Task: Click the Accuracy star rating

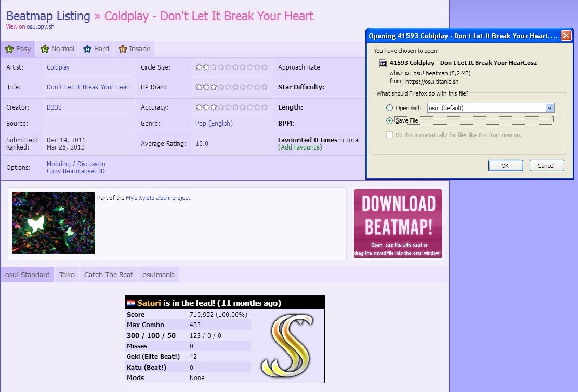Action: (231, 107)
